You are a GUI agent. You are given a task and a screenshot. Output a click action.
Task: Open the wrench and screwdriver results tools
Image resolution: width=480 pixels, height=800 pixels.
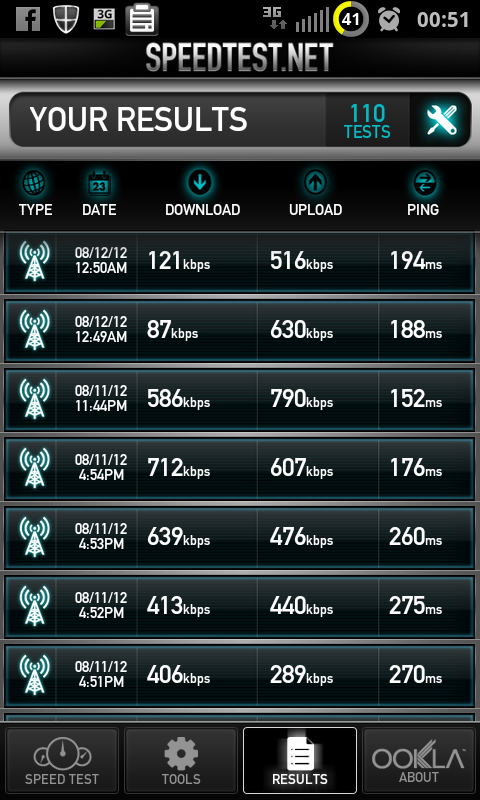point(441,120)
